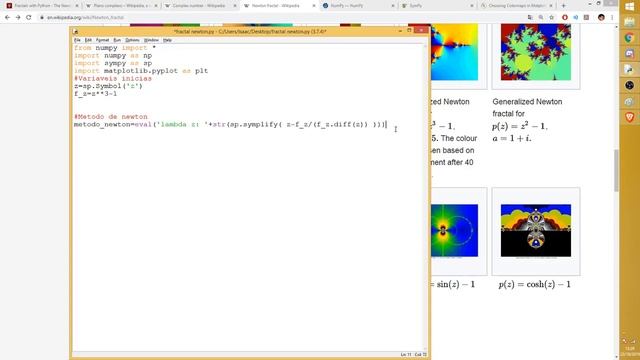Image resolution: width=640 pixels, height=360 pixels.
Task: Switch to the Choosing Colormaps browser tab
Action: pos(517,6)
